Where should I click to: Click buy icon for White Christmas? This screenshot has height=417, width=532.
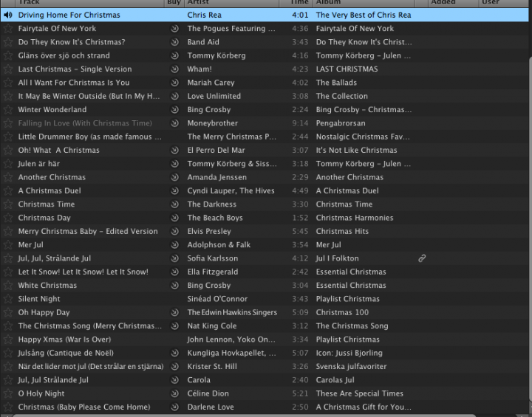pos(174,286)
